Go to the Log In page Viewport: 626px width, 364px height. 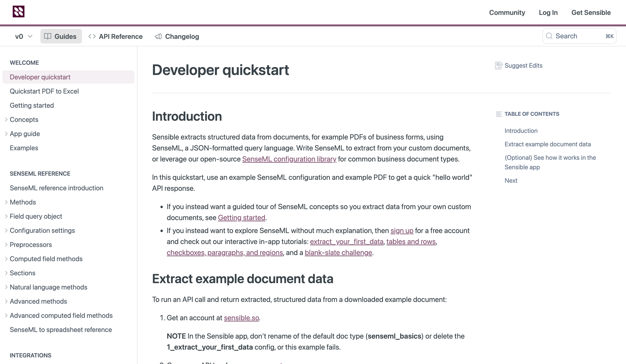click(548, 12)
